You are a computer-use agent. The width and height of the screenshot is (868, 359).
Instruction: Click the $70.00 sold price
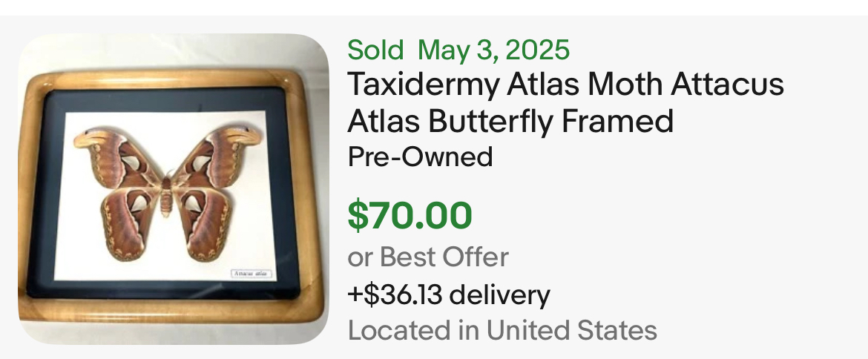(x=410, y=216)
